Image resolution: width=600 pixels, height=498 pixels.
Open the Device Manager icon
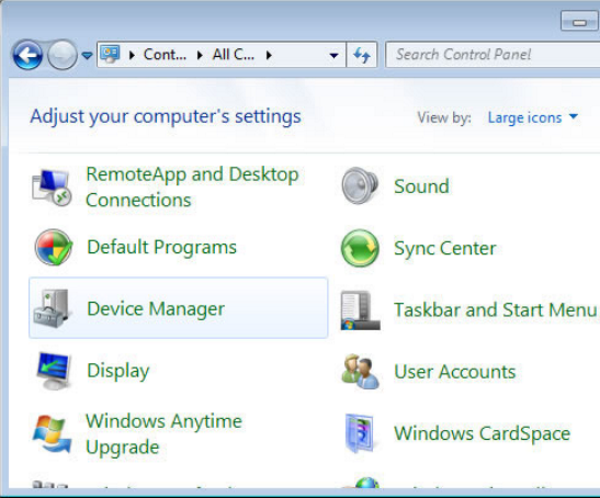52,309
